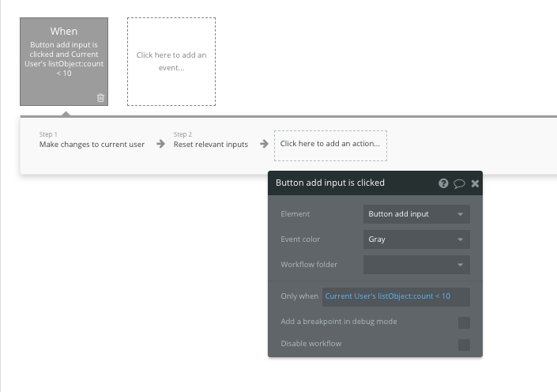Add a new event using the dashed box
The image size is (557, 392).
(x=171, y=62)
